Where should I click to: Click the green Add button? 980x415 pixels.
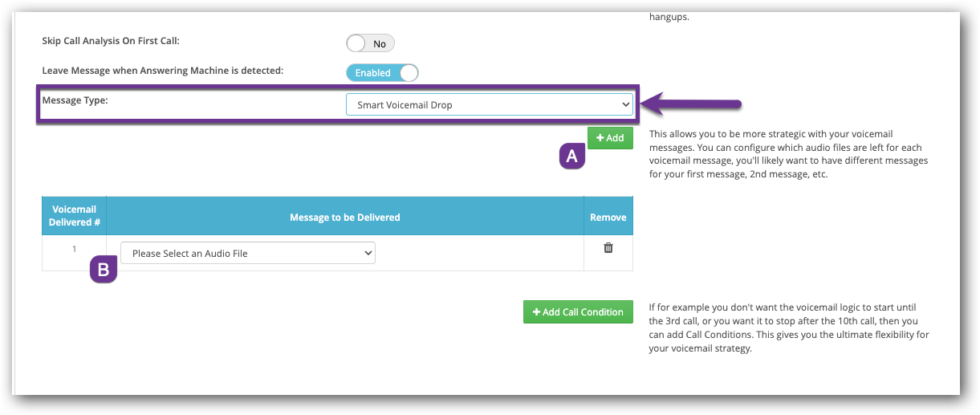610,138
